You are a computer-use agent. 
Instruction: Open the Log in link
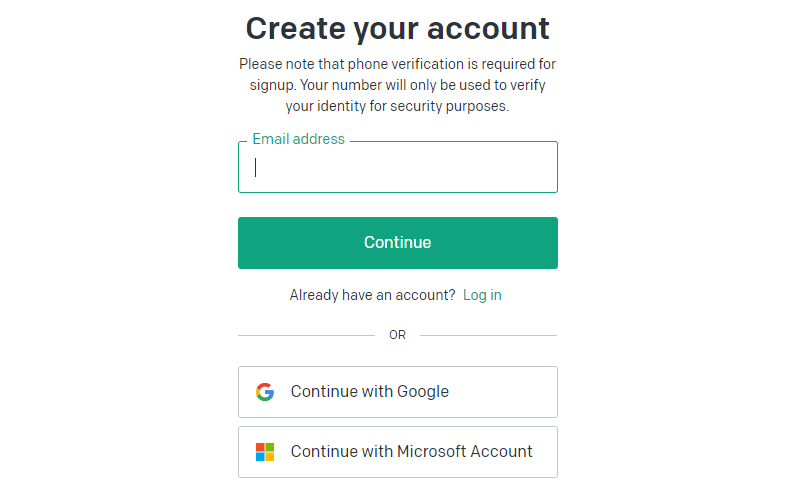(x=482, y=295)
